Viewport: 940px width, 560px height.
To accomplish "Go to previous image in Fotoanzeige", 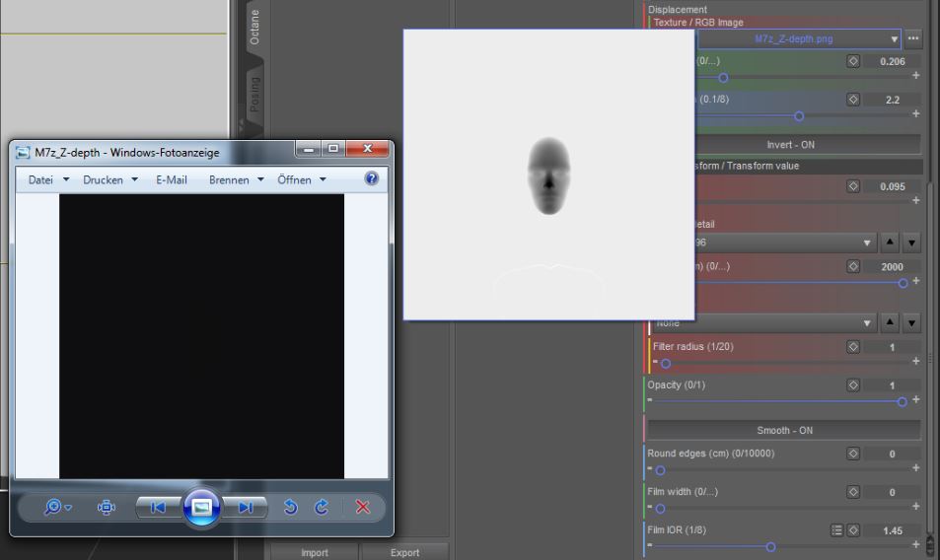I will coord(158,508).
